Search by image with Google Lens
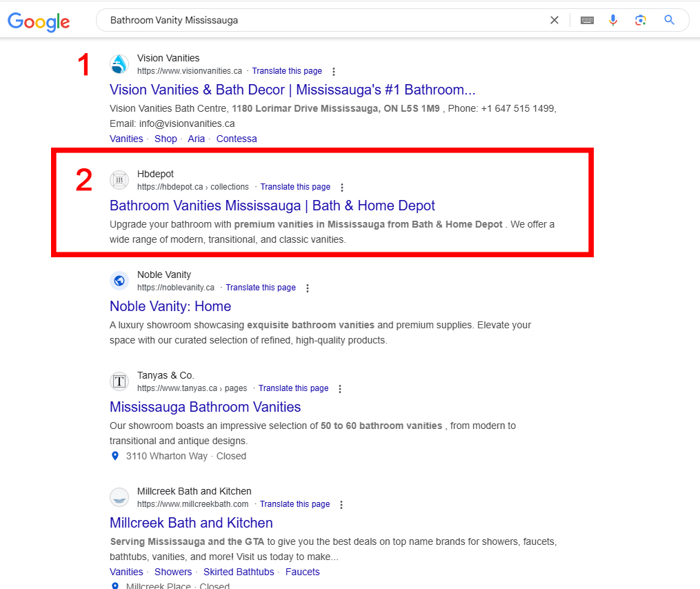This screenshot has width=700, height=589. (641, 20)
